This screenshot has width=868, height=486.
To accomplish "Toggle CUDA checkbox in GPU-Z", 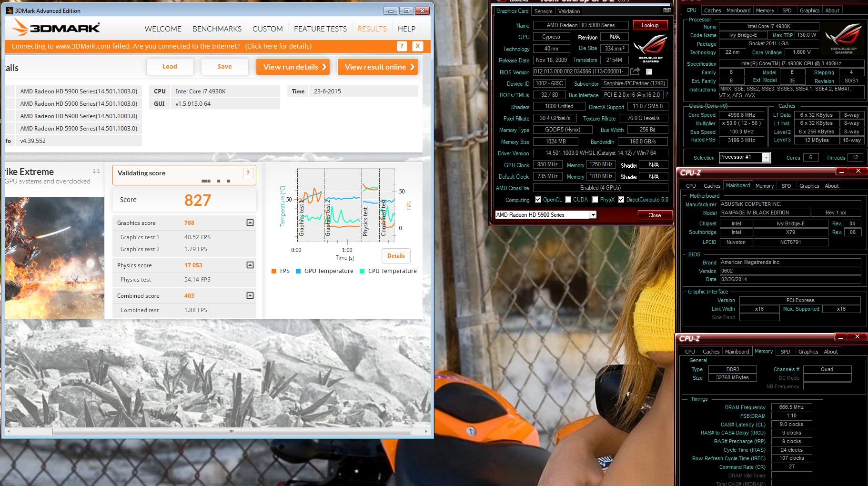I will coord(568,200).
